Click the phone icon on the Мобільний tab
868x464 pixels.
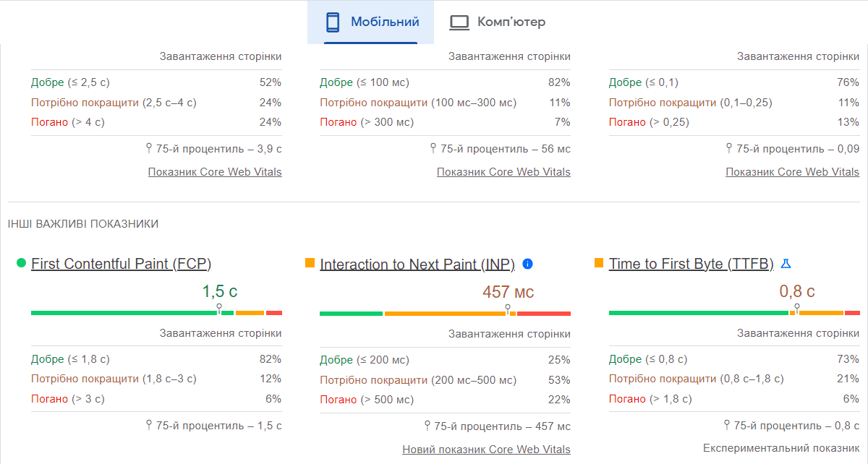(333, 21)
